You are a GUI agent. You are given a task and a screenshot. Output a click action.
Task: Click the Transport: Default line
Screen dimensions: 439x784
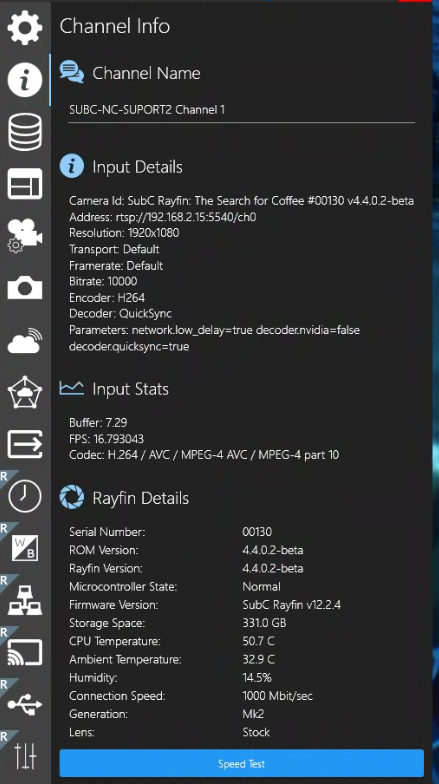[x=114, y=249]
